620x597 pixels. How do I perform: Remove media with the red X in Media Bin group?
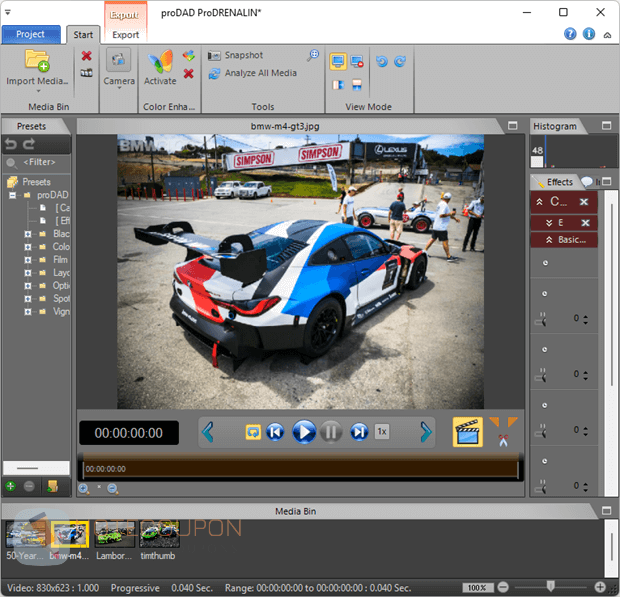tap(87, 56)
